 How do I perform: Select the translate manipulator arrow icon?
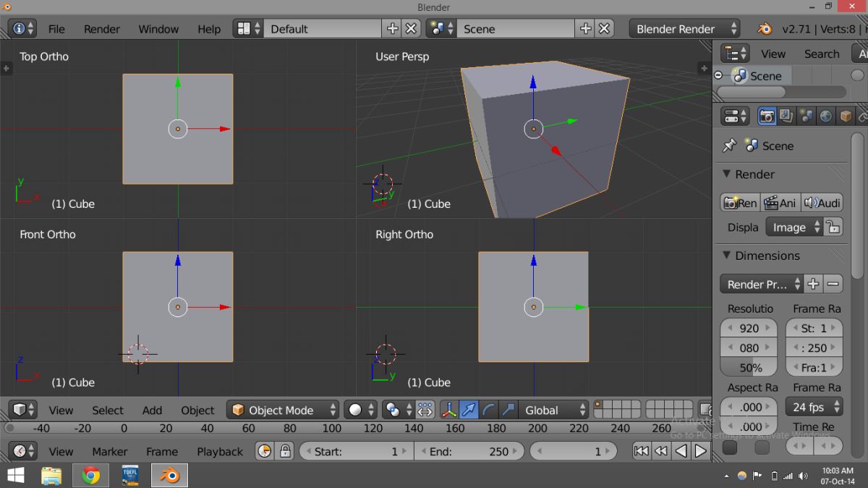coord(469,410)
